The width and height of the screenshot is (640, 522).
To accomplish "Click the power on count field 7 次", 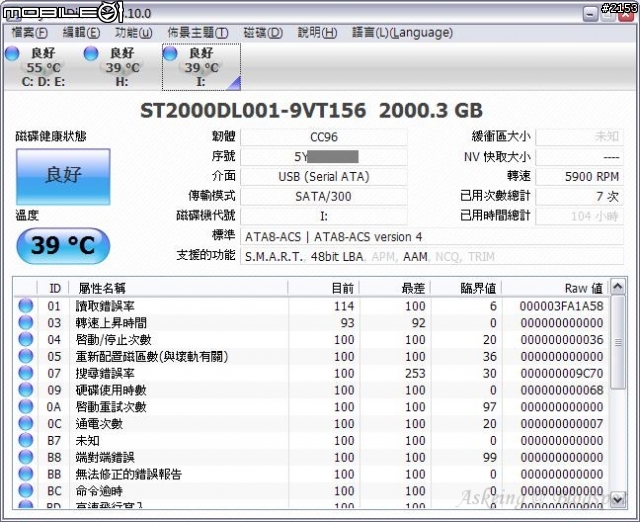I will click(580, 196).
